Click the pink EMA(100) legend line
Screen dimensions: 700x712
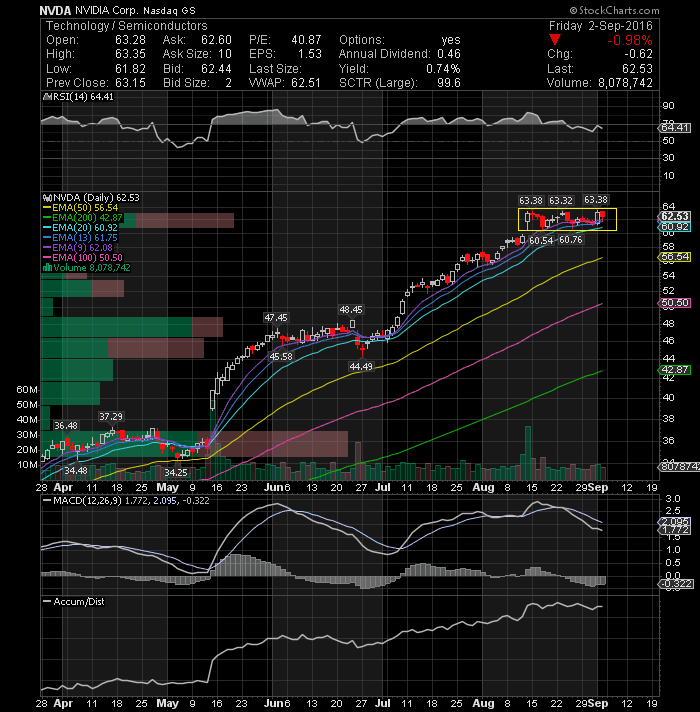46,258
